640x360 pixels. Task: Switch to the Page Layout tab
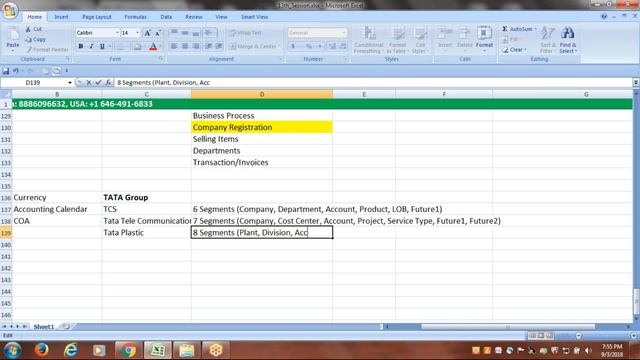pyautogui.click(x=97, y=17)
